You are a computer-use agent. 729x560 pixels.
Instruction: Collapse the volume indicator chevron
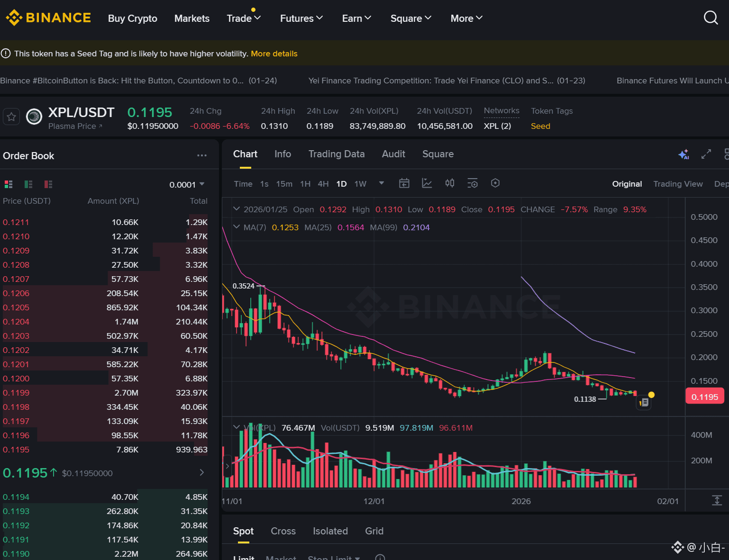[237, 427]
